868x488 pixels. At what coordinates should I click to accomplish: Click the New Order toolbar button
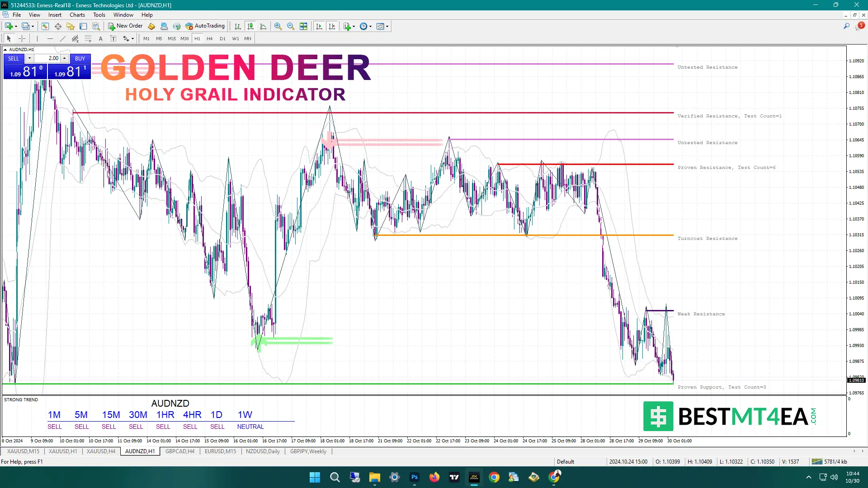[125, 26]
